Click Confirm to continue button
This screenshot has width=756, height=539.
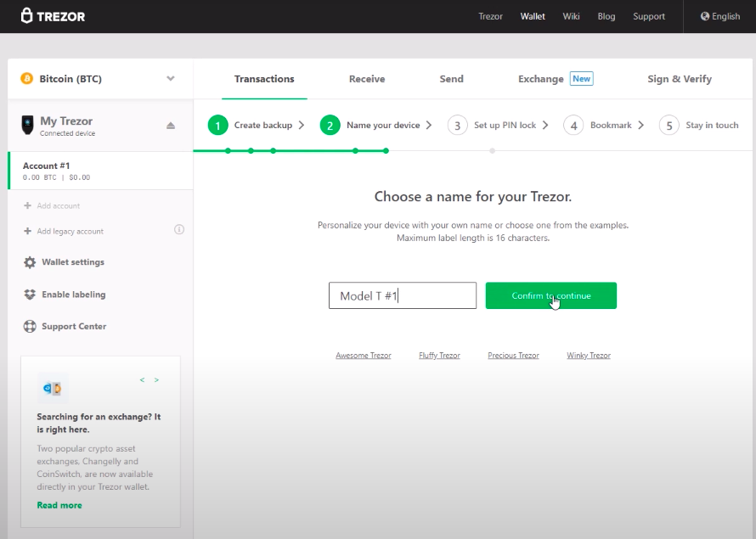pos(551,295)
